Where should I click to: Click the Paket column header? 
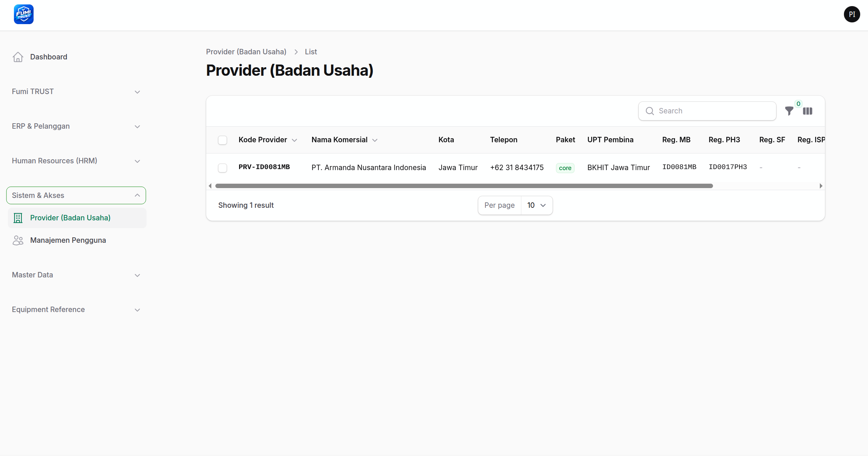pos(565,140)
